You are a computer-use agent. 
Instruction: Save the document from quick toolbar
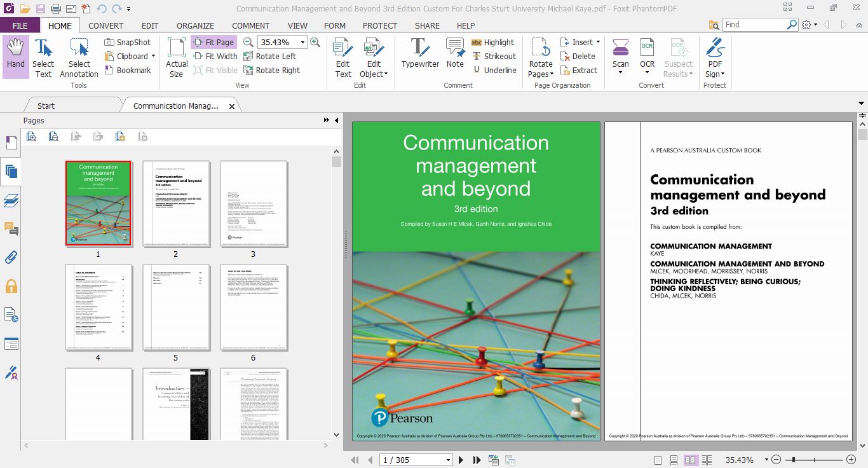(40, 9)
